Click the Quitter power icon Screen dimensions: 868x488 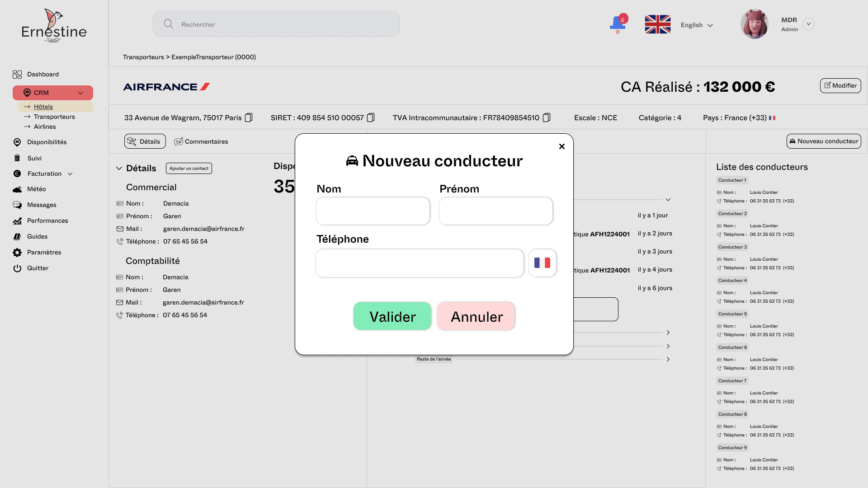coord(17,268)
